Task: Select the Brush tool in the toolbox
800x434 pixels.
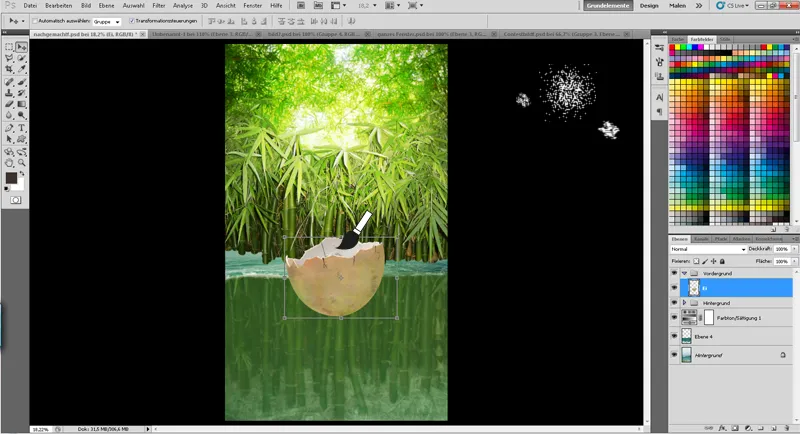Action: coord(21,82)
